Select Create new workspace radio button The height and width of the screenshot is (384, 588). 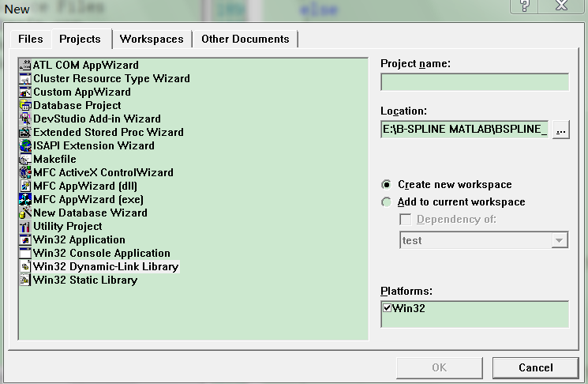(386, 185)
